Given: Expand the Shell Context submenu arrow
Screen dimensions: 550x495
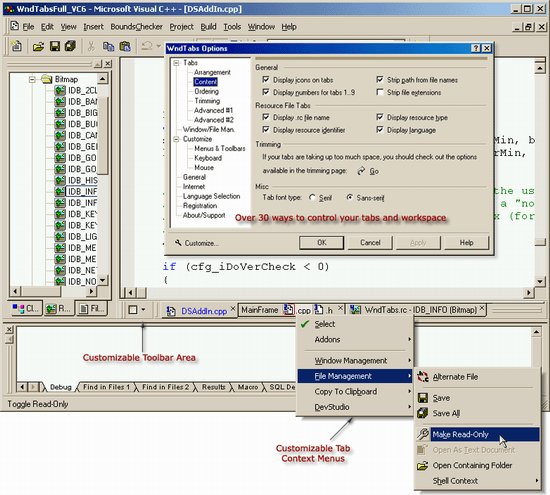Looking at the screenshot, I should (537, 481).
